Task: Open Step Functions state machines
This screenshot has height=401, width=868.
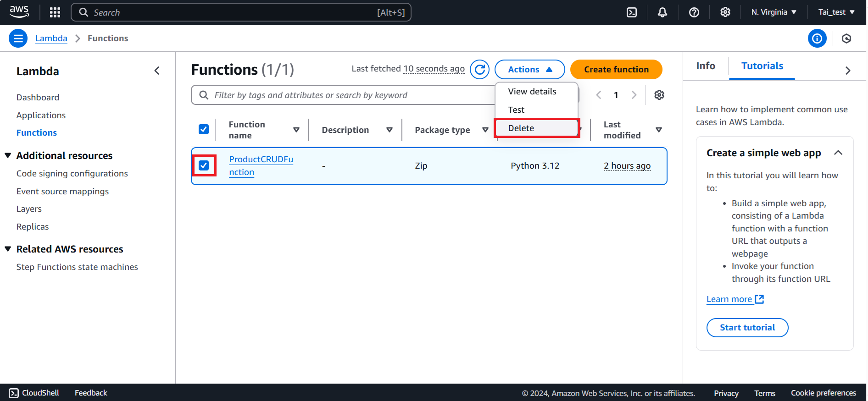Action: pyautogui.click(x=77, y=267)
